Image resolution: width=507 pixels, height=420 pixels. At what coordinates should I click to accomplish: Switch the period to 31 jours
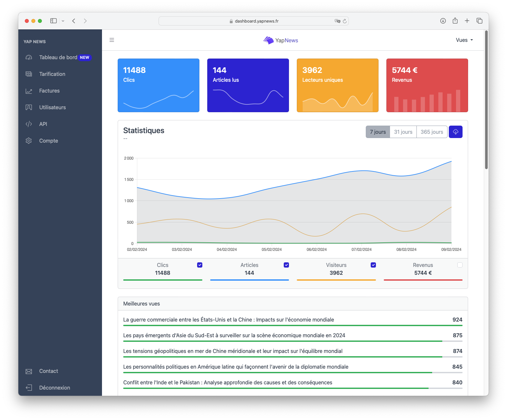point(403,132)
